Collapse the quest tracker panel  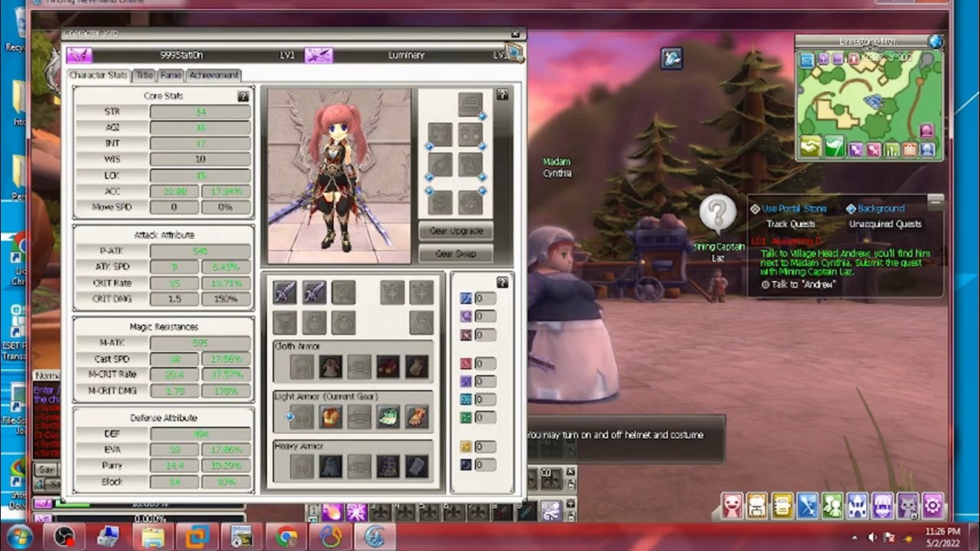935,202
